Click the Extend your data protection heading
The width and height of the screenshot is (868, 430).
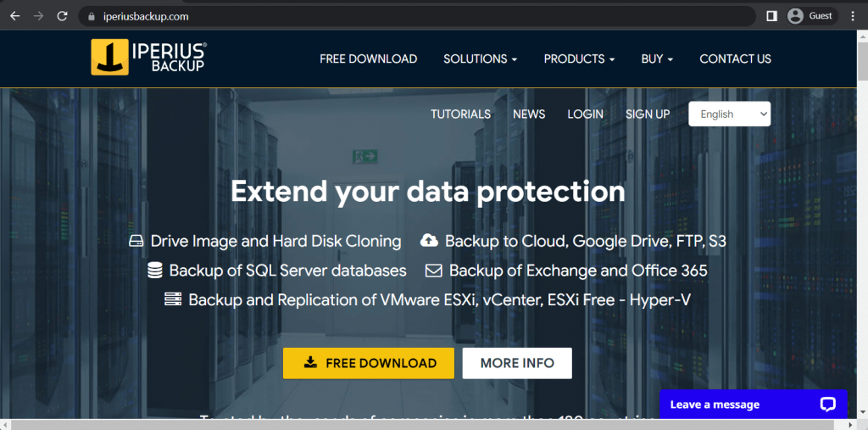(x=428, y=191)
